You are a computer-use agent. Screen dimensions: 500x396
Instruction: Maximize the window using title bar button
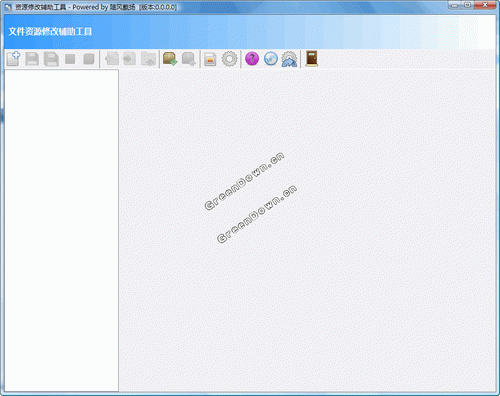[468, 5]
